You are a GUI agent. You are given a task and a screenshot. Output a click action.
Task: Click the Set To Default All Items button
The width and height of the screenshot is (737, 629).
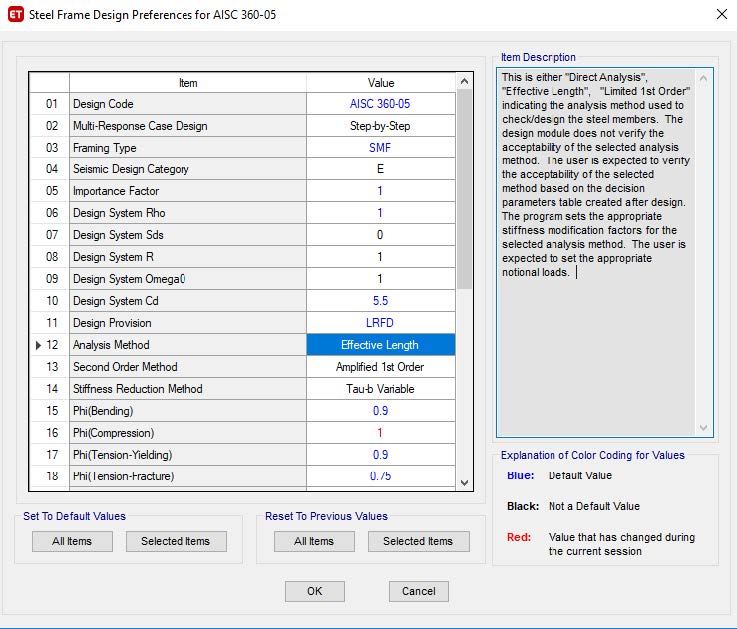point(72,541)
